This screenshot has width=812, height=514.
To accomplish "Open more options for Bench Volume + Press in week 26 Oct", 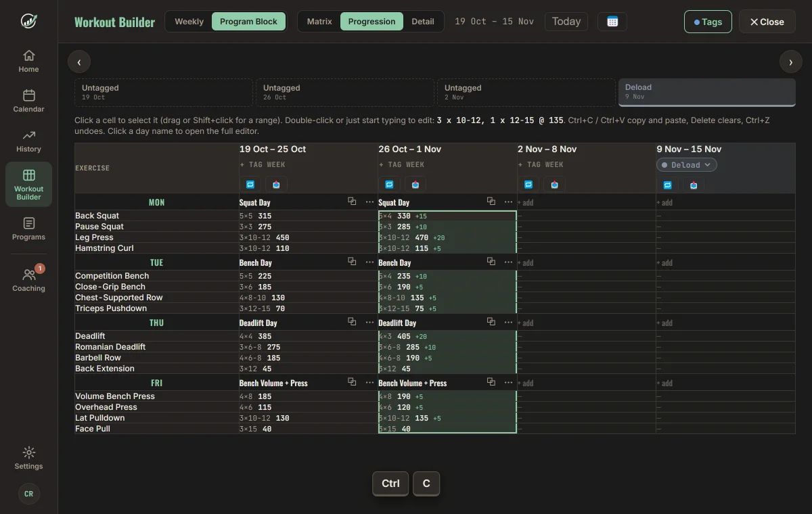I will pos(509,382).
